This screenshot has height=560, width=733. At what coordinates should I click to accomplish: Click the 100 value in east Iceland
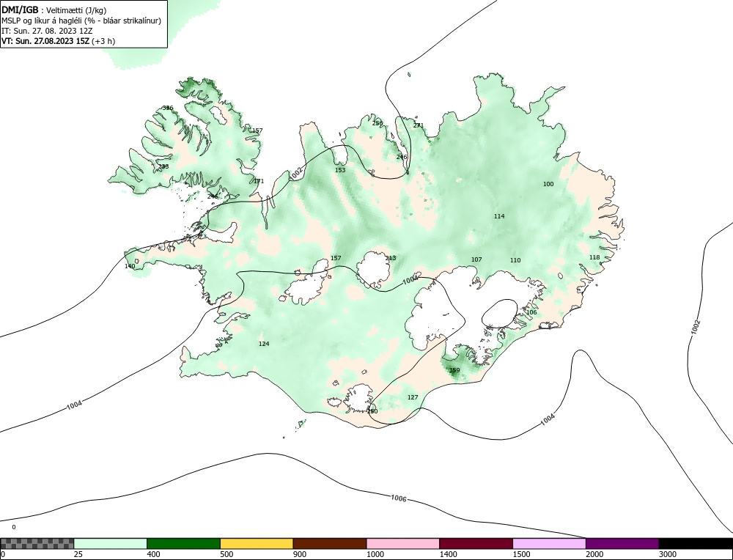pos(548,184)
